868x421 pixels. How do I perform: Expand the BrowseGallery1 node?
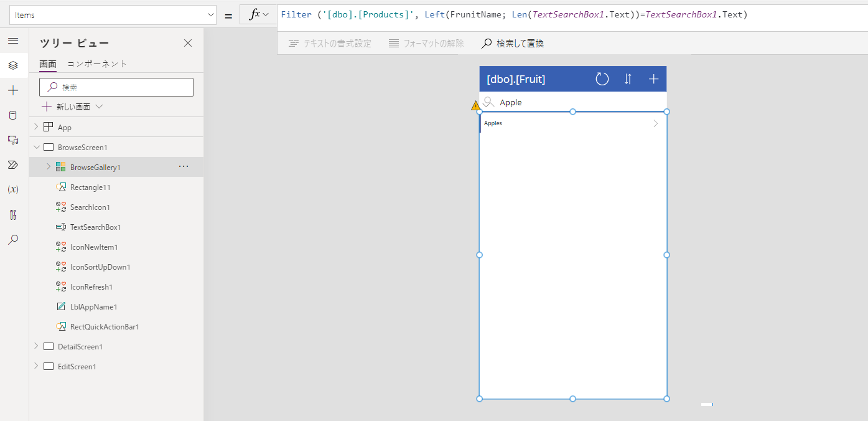coord(49,167)
